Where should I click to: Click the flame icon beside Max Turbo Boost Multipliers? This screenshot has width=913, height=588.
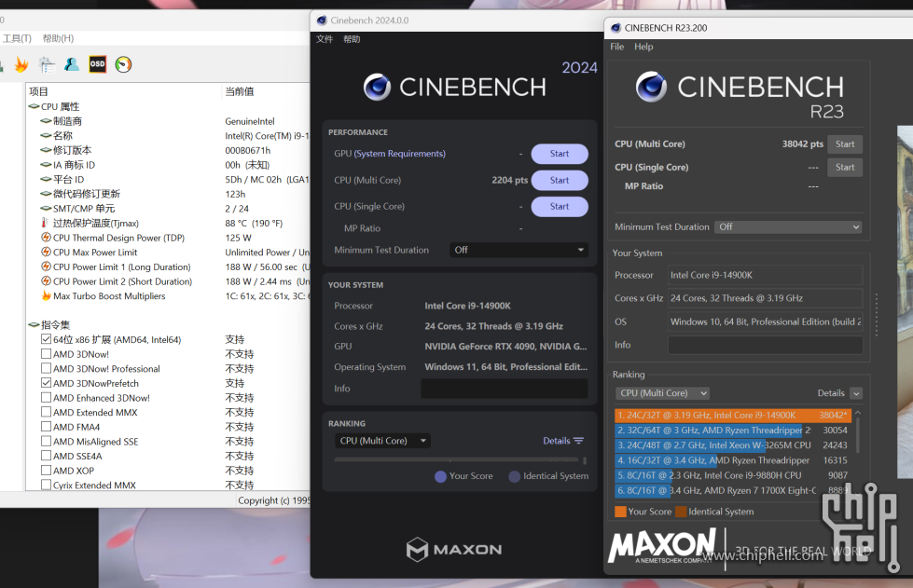click(x=46, y=295)
